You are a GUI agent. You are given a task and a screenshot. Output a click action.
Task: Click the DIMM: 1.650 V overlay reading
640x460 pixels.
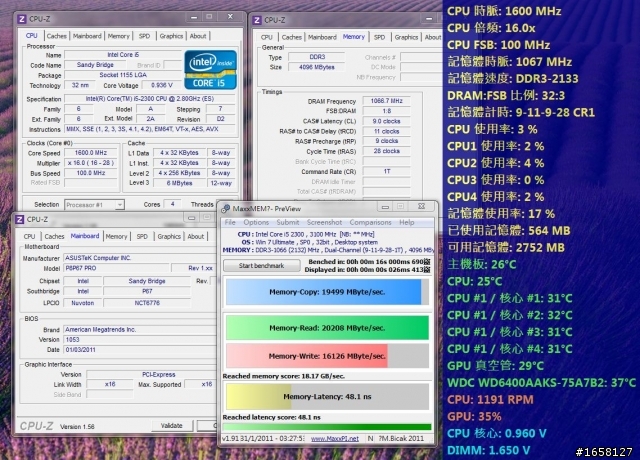(x=488, y=450)
